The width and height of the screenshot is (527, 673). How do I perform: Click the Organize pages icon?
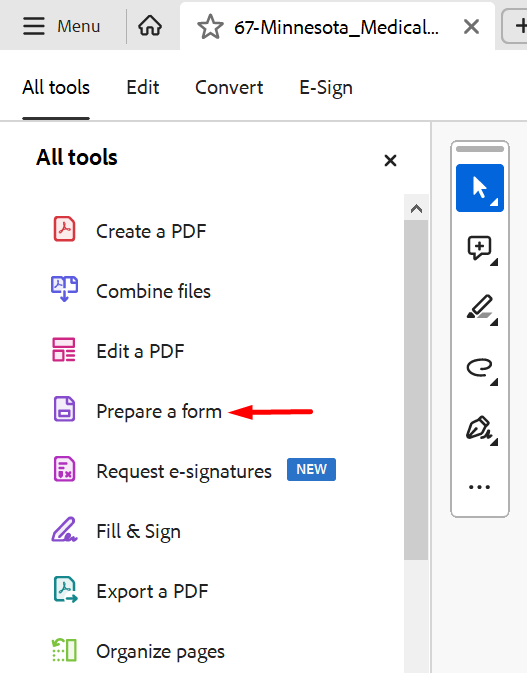(64, 650)
